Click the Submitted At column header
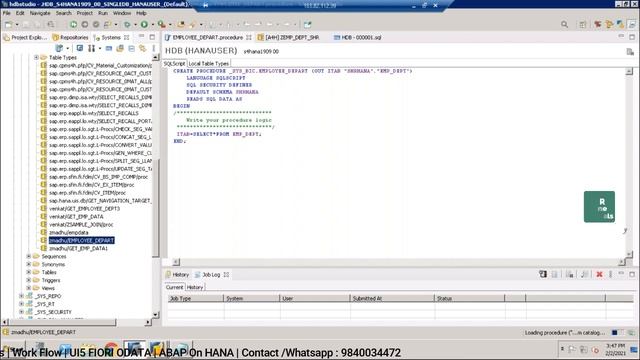 (x=392, y=298)
